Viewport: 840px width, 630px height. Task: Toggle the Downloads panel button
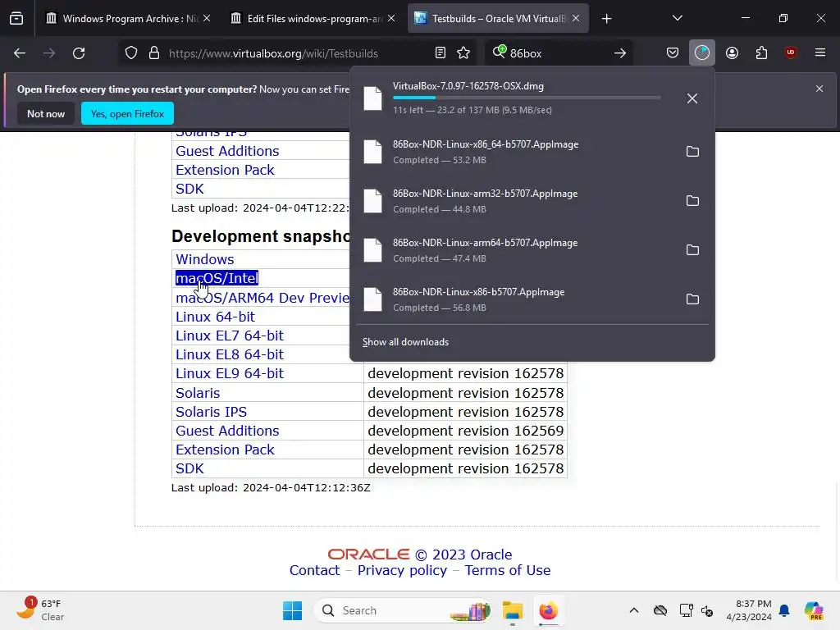tap(702, 53)
